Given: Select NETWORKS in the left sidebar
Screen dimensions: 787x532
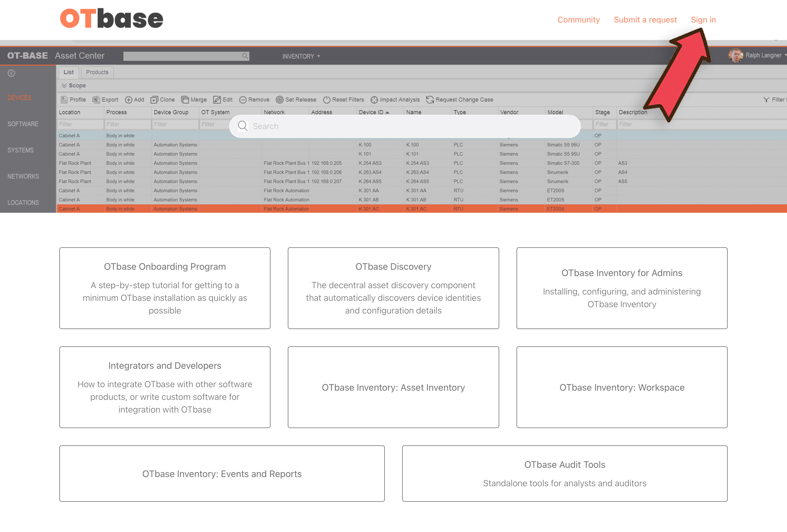Looking at the screenshot, I should (23, 176).
